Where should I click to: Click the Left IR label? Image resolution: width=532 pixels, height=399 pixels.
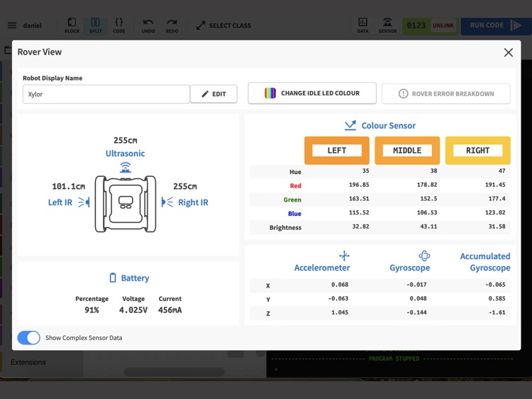click(x=60, y=202)
